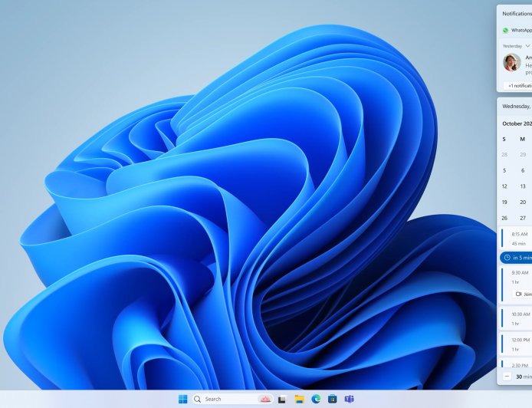This screenshot has width=532, height=408.
Task: Open the 10:30 AM agenda event
Action: (x=516, y=318)
